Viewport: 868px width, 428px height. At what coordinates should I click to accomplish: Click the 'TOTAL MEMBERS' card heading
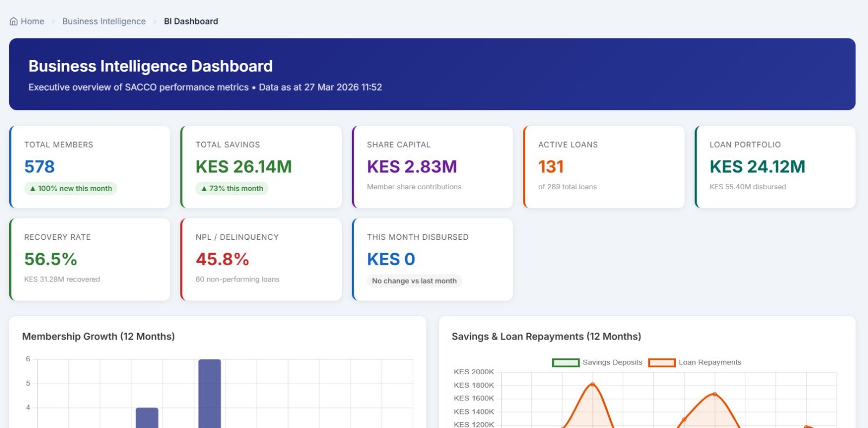(59, 145)
